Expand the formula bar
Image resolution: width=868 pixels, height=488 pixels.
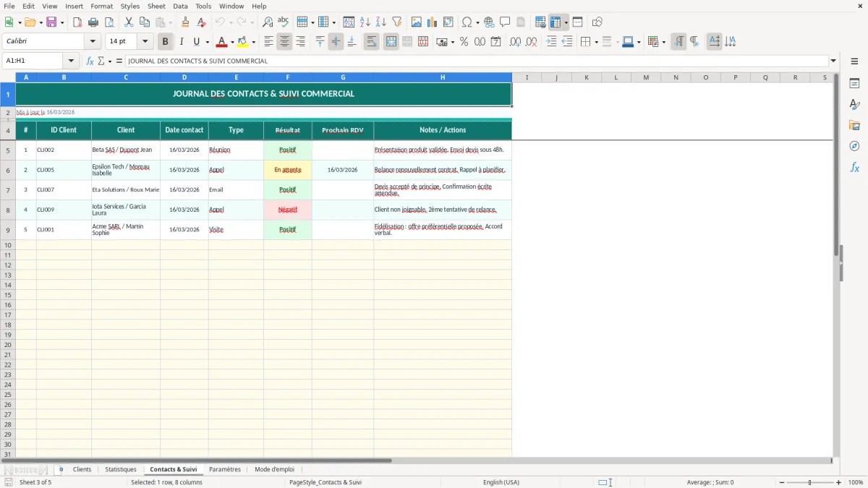(x=833, y=61)
